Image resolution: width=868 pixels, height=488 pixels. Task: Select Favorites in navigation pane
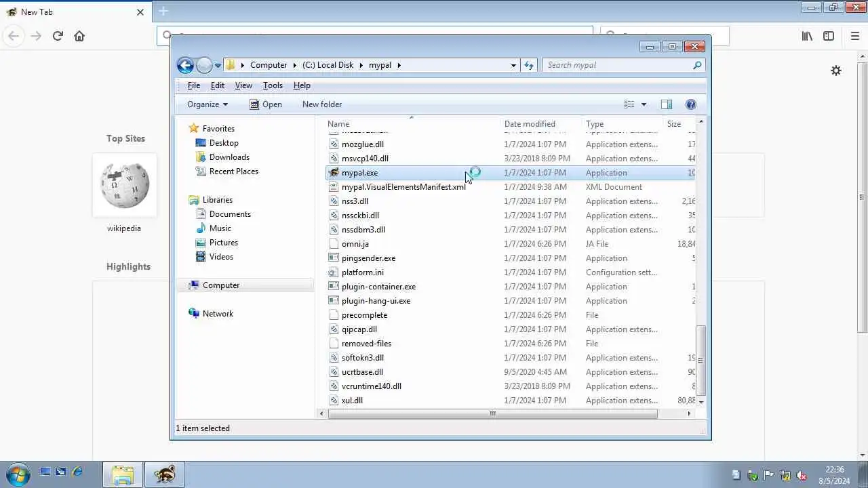(x=218, y=129)
